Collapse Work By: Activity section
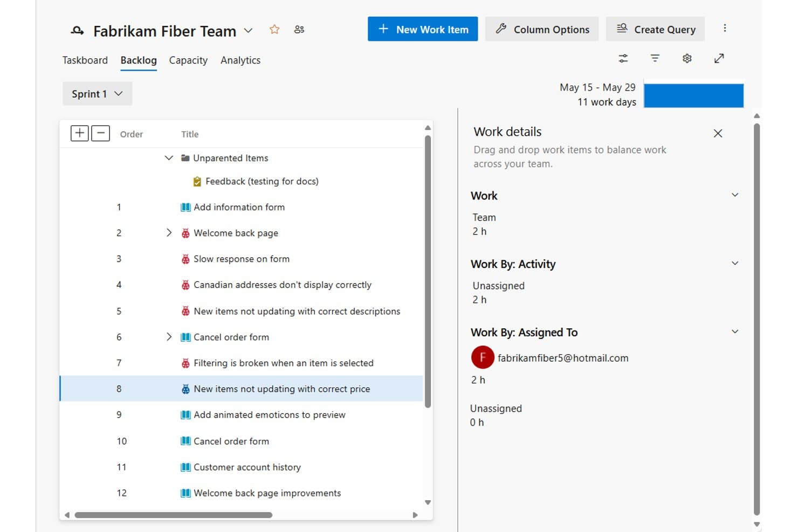798x532 pixels. coord(735,264)
